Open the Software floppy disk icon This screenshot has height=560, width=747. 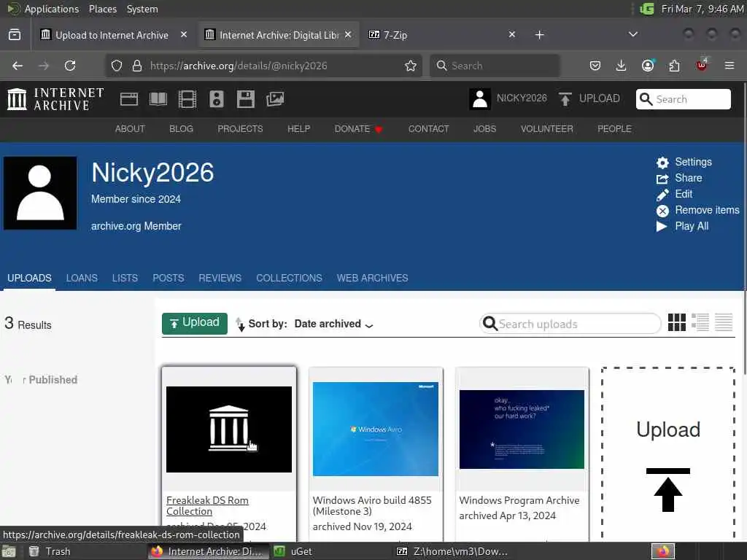click(x=246, y=99)
